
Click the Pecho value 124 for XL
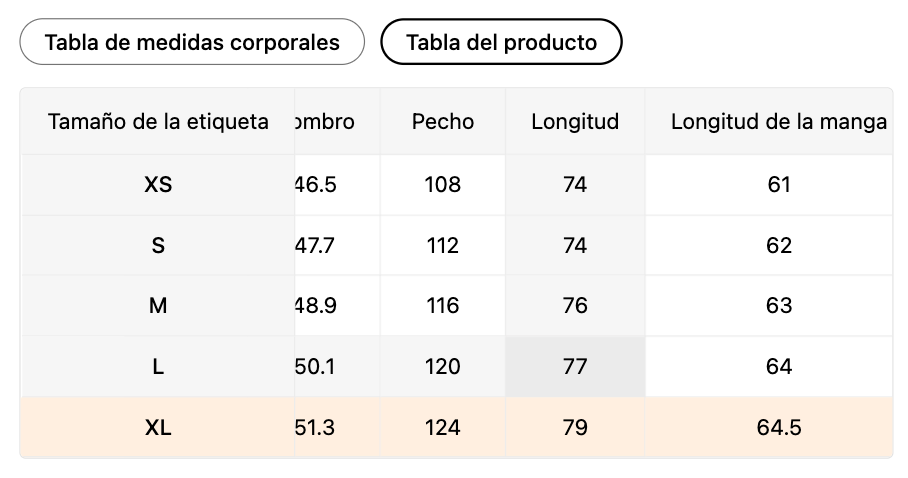coord(443,428)
